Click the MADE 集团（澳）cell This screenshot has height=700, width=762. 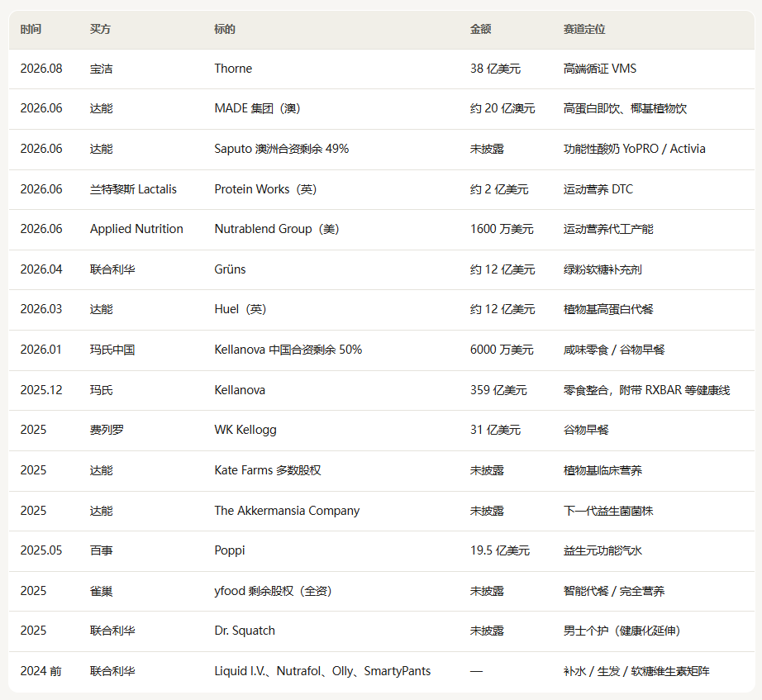[x=258, y=108]
